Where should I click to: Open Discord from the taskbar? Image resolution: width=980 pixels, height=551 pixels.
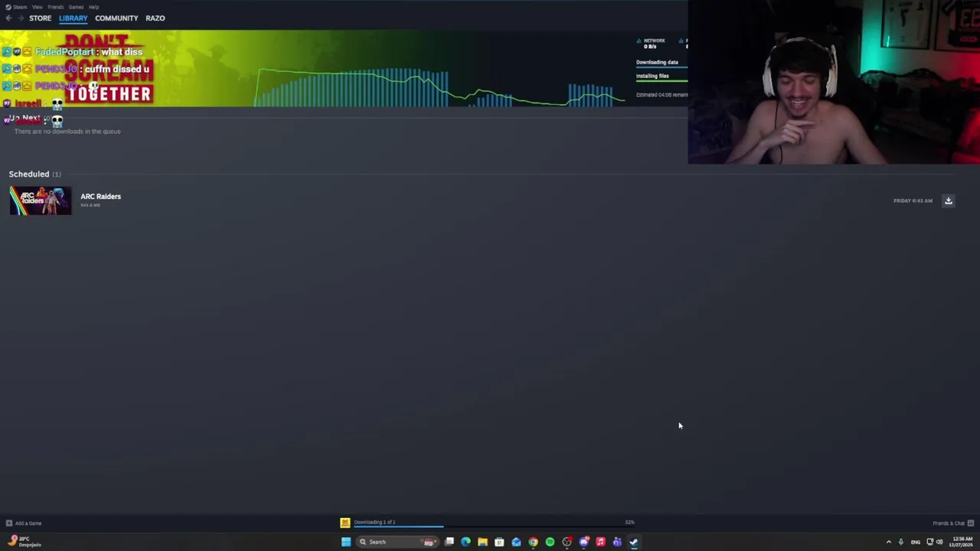click(583, 542)
